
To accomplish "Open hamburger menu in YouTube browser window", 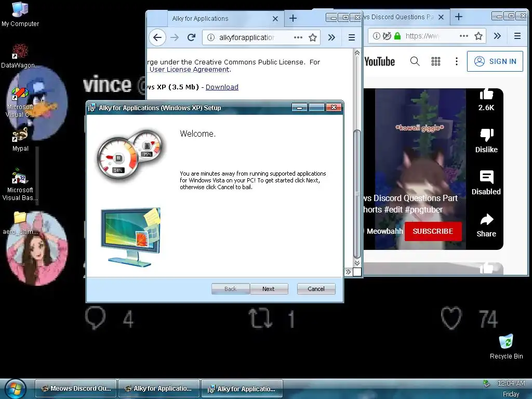I will tap(517, 36).
